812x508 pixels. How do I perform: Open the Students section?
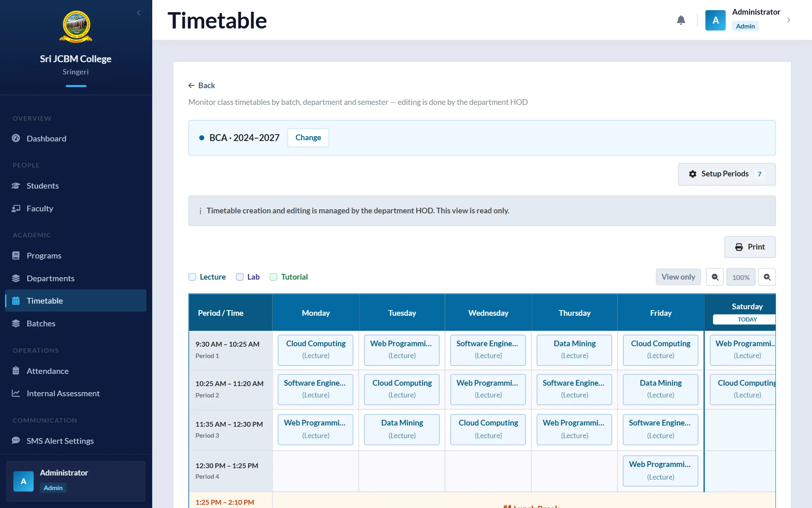76,186
